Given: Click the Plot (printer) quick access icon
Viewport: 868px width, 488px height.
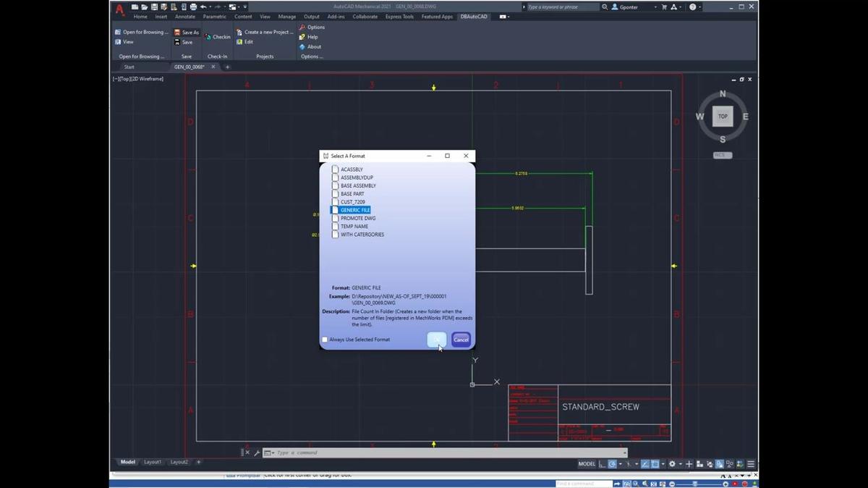Looking at the screenshot, I should [x=192, y=7].
